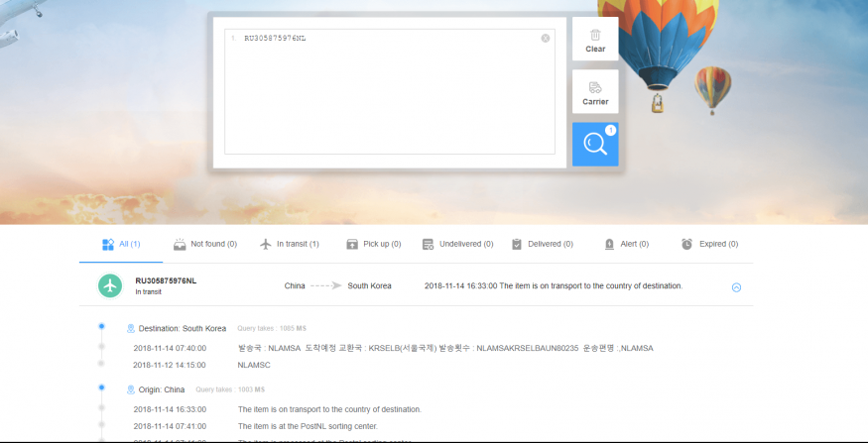Collapse tracking details with the chevron
This screenshot has width=868, height=443.
pos(736,287)
